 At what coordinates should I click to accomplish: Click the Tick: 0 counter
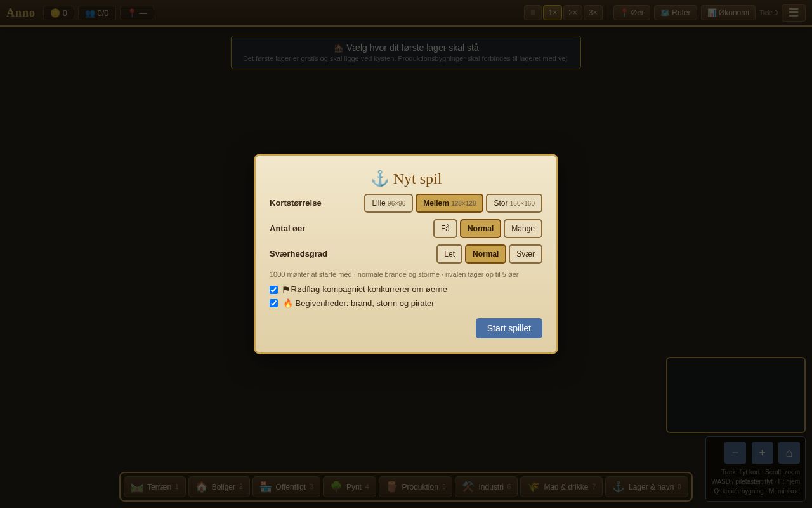[768, 13]
